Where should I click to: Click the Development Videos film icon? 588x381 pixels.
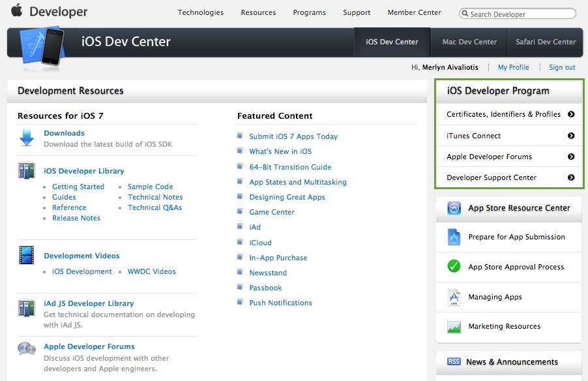pyautogui.click(x=27, y=255)
